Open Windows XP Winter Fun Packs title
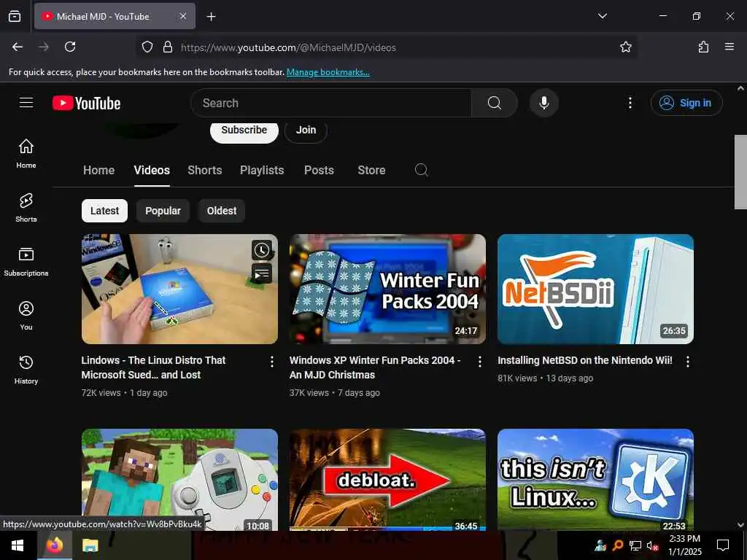This screenshot has height=560, width=747. [374, 367]
